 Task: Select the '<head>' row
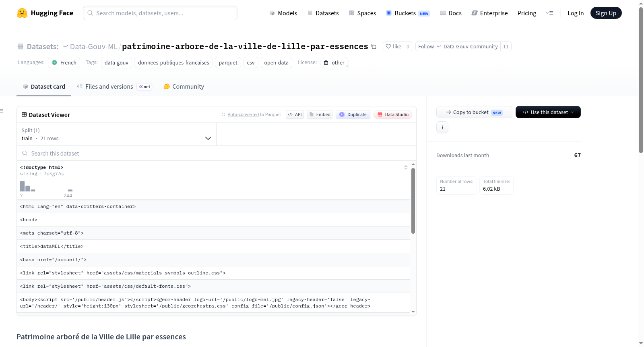(x=213, y=220)
